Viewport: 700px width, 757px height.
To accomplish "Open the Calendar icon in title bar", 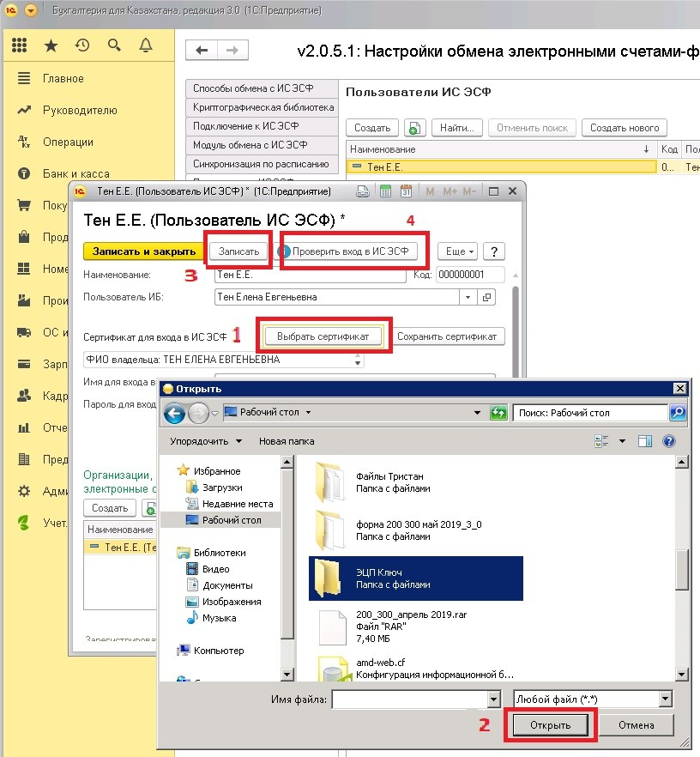I will 407,191.
